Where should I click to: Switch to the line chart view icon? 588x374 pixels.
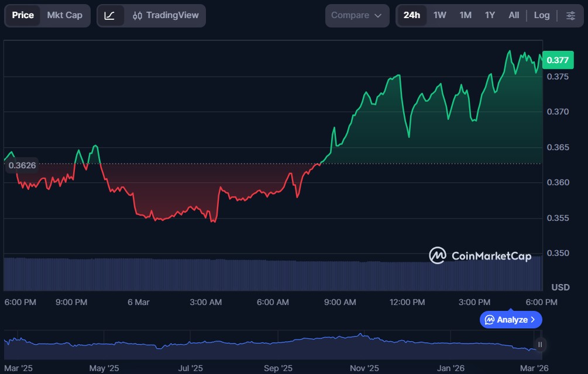pos(110,16)
